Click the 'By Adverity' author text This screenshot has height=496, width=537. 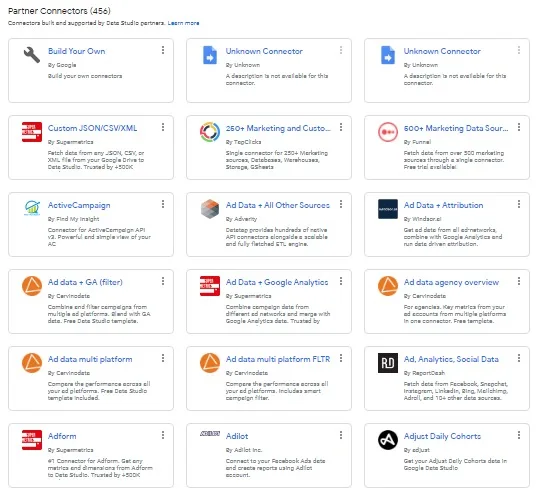(x=241, y=219)
